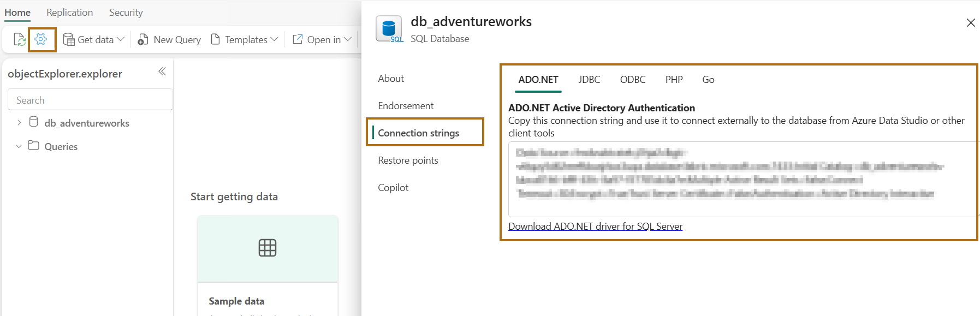Switch to the Home tab

coord(17,13)
